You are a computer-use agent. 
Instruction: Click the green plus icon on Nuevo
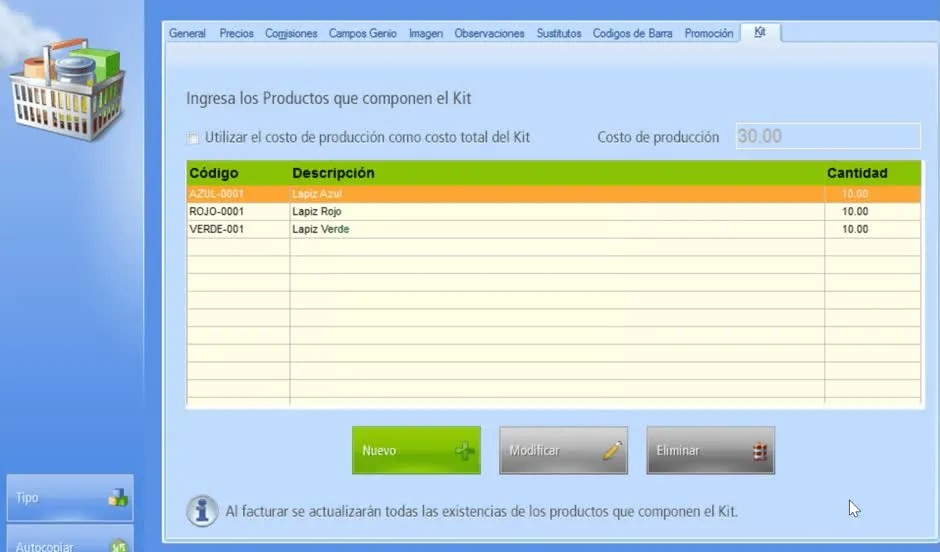click(x=465, y=451)
